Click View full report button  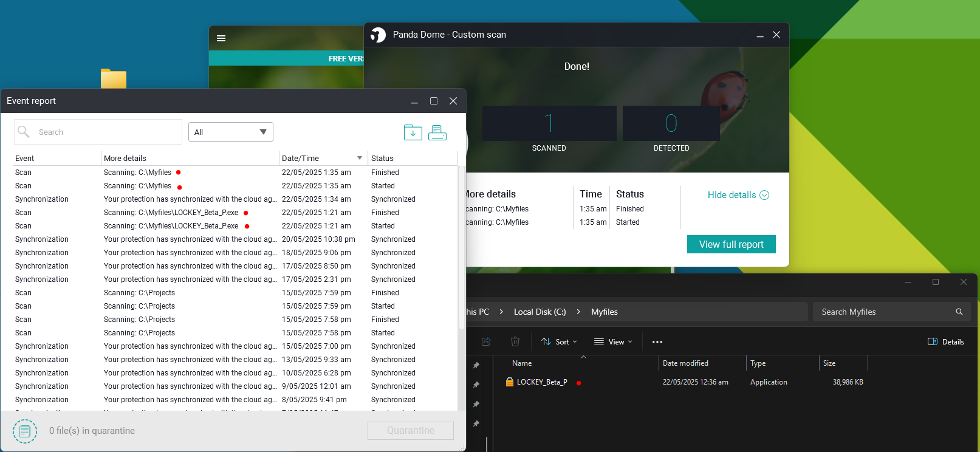point(732,244)
